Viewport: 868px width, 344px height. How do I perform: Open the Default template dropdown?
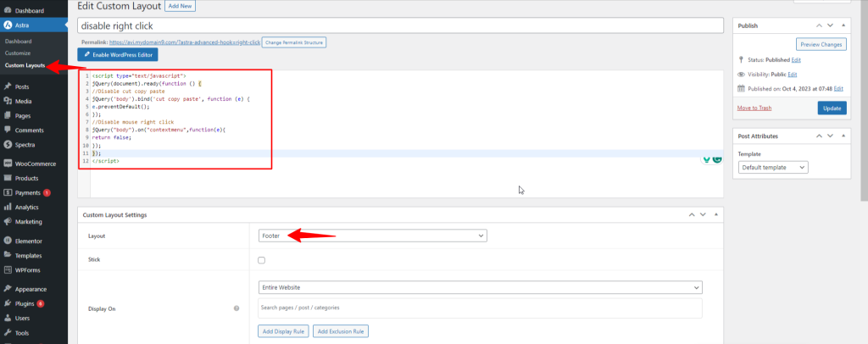point(773,167)
